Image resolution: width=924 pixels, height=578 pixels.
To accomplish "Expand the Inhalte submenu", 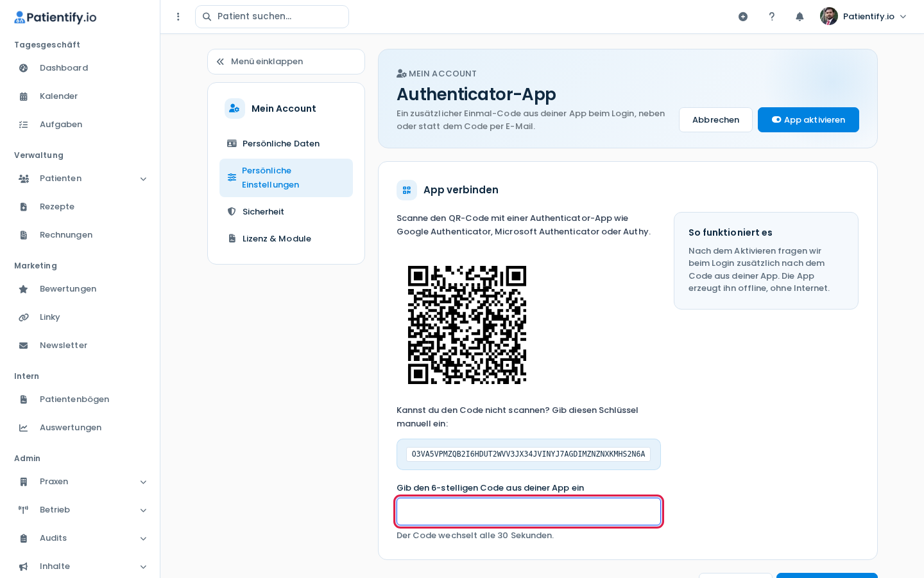I will pyautogui.click(x=143, y=566).
